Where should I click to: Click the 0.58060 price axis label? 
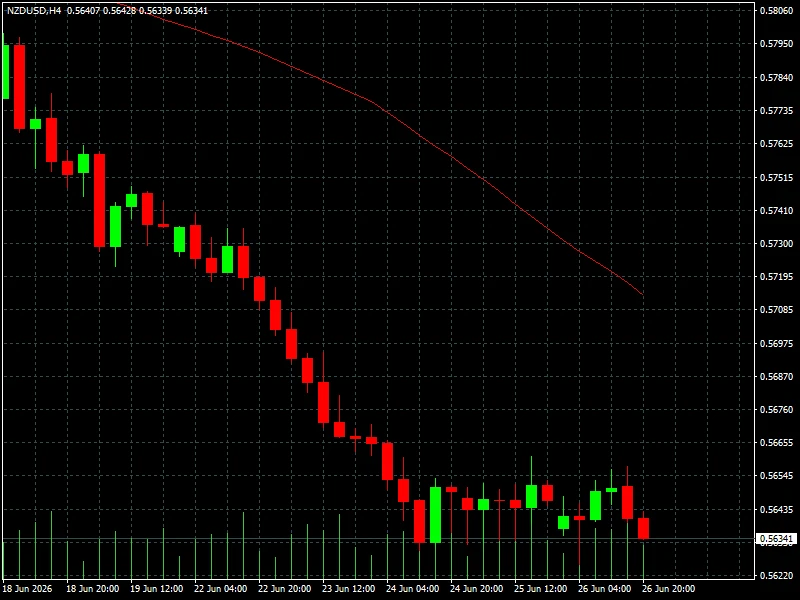pyautogui.click(x=777, y=10)
